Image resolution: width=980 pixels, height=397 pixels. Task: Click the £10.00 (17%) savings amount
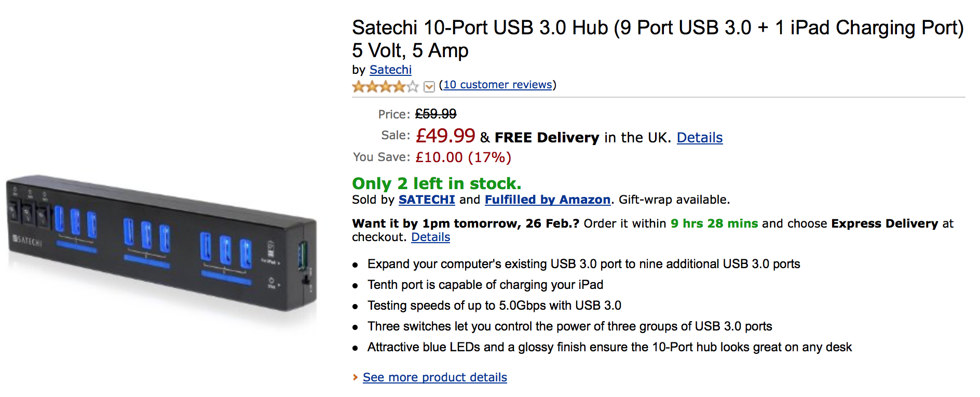[x=463, y=157]
